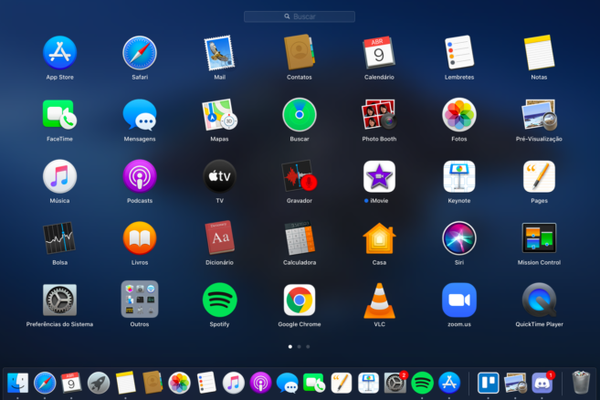
Task: Open Notes in the Dock
Action: tap(126, 382)
